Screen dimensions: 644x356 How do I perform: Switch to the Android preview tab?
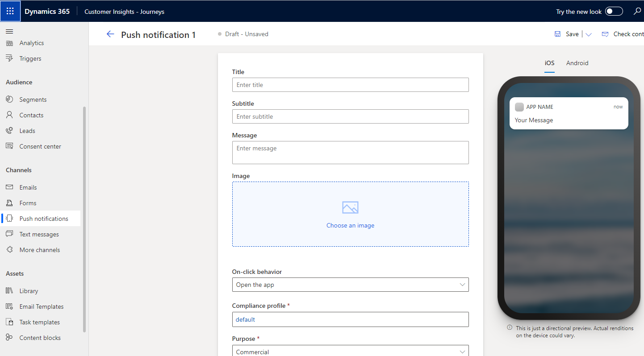click(577, 63)
